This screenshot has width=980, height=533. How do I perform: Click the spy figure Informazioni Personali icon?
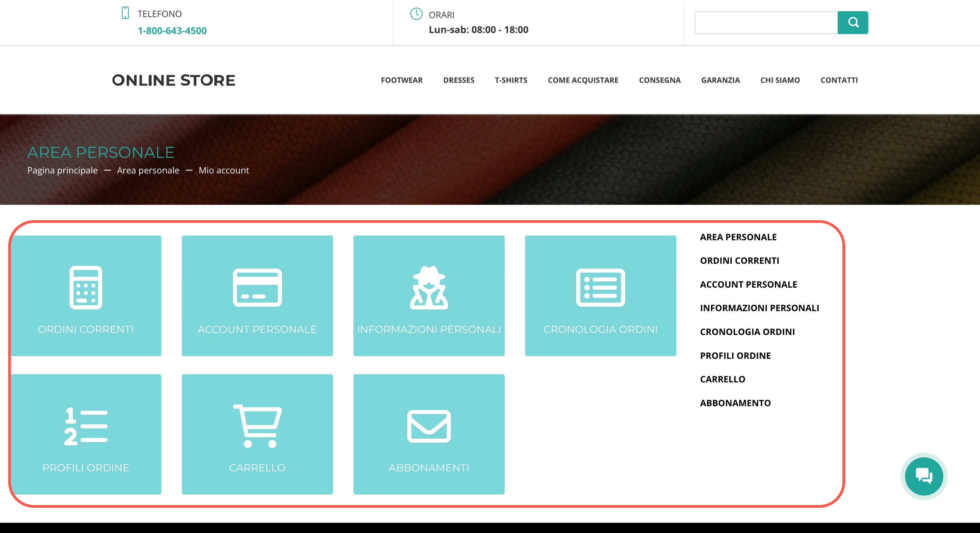click(x=429, y=287)
